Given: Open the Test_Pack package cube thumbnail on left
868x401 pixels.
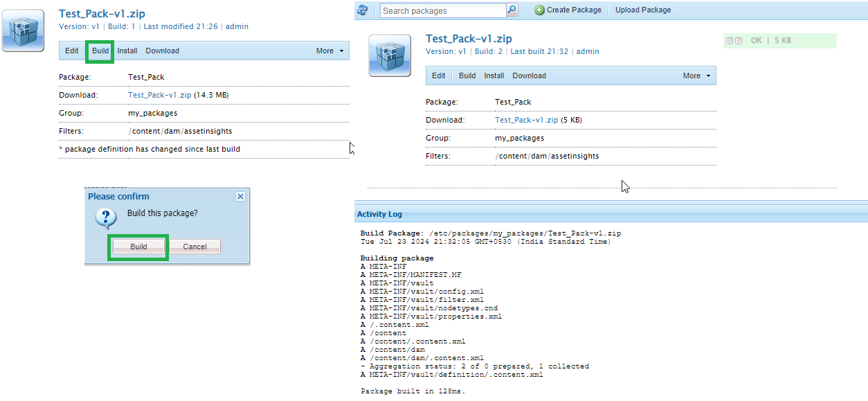Looking at the screenshot, I should tap(23, 30).
